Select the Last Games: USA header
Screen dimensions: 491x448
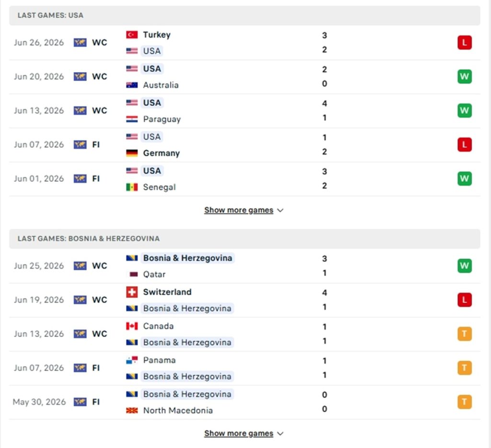coord(245,15)
